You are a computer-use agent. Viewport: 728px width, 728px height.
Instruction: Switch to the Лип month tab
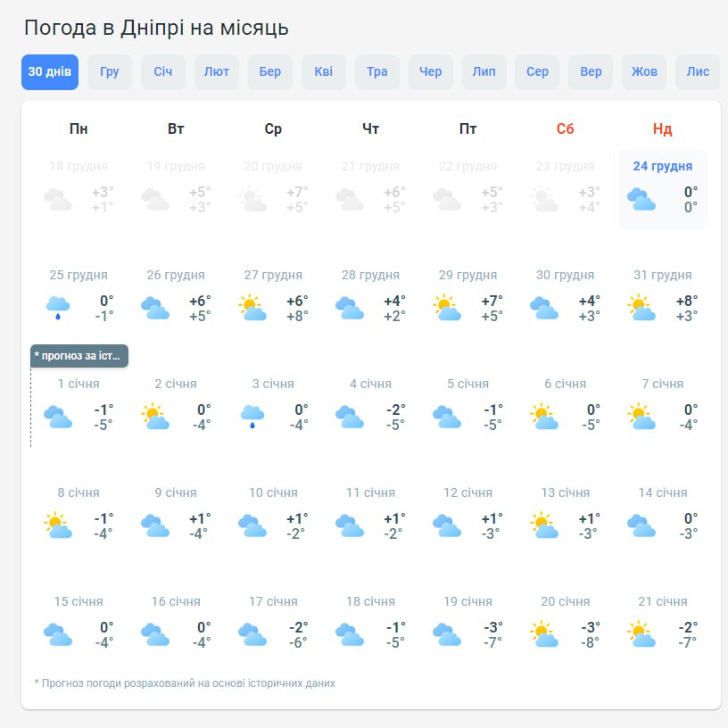pyautogui.click(x=484, y=72)
